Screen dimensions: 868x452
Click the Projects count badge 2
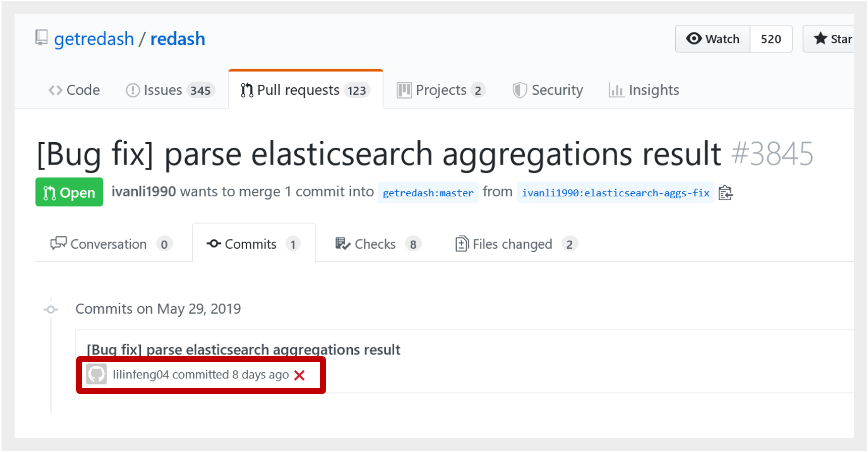click(x=478, y=90)
